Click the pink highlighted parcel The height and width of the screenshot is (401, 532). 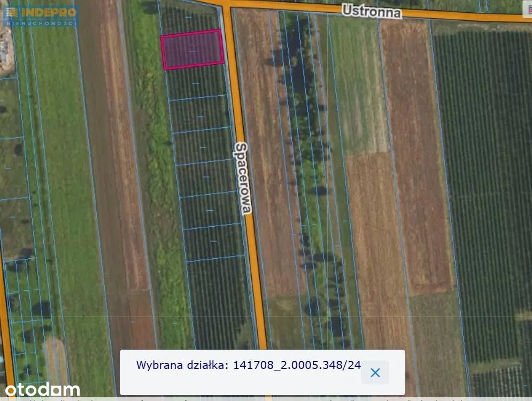192,49
